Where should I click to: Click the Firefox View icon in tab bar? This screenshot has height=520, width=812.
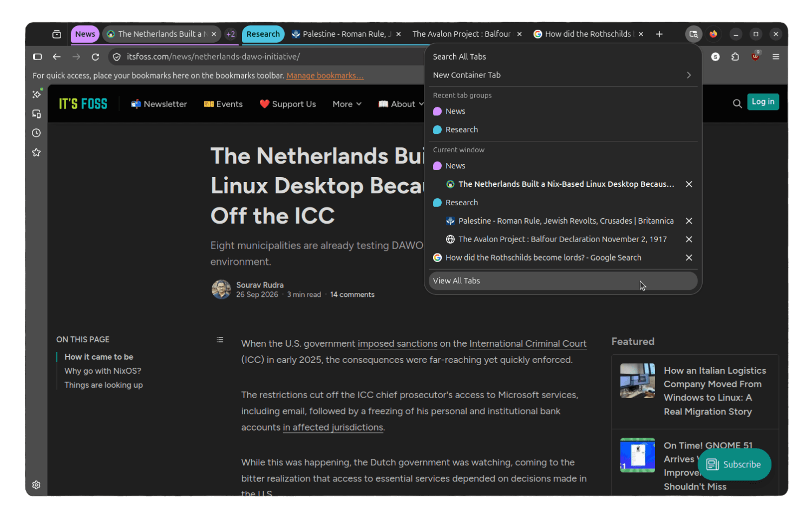point(57,34)
